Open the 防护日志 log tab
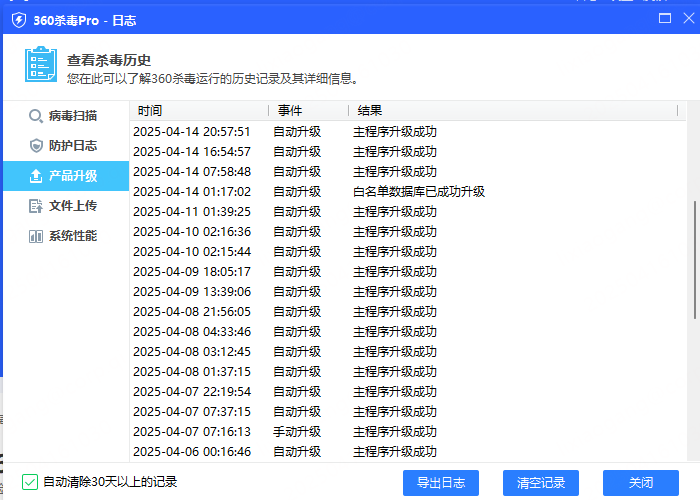The height and width of the screenshot is (500, 700). tap(66, 146)
